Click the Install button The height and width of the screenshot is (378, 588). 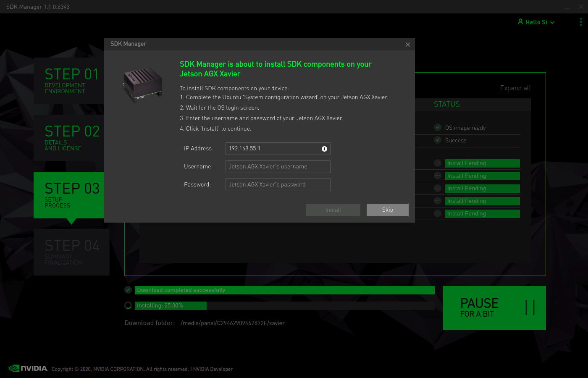coord(333,210)
